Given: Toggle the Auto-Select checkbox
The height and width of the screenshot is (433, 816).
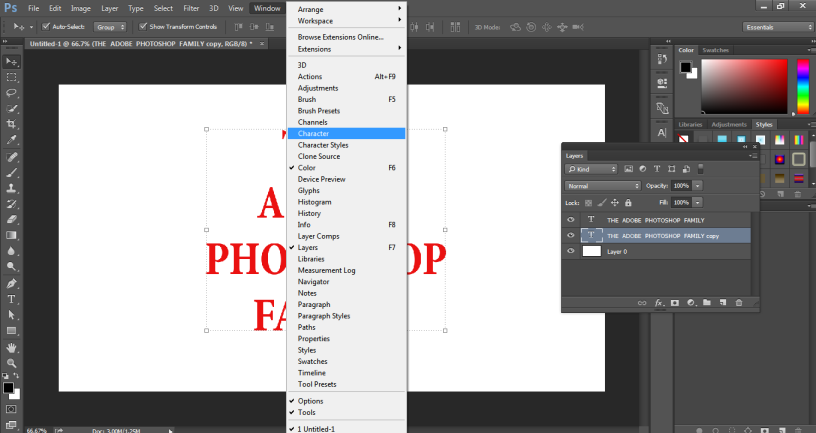Looking at the screenshot, I should [46, 27].
